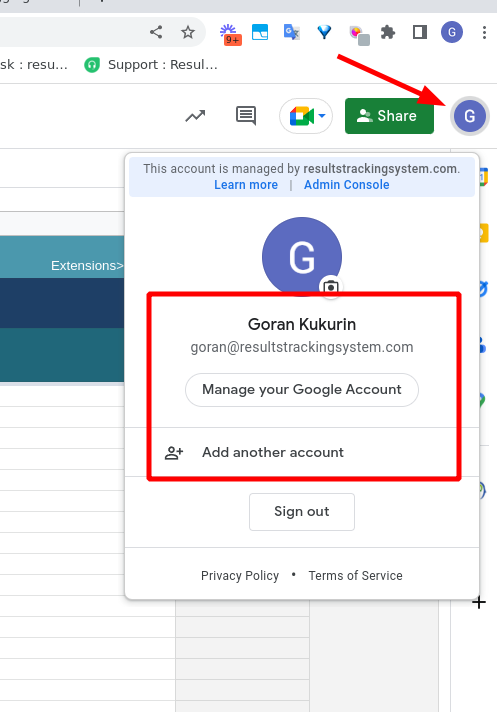The height and width of the screenshot is (712, 497).
Task: Click the Sign out button
Action: 302,512
